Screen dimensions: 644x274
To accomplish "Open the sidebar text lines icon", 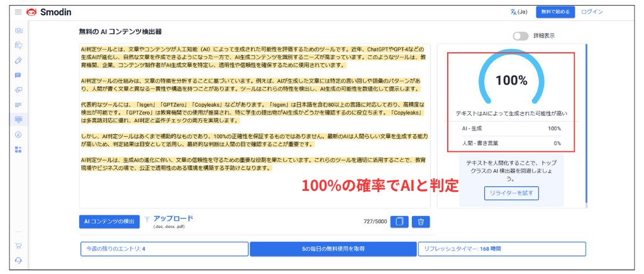I will click(18, 105).
